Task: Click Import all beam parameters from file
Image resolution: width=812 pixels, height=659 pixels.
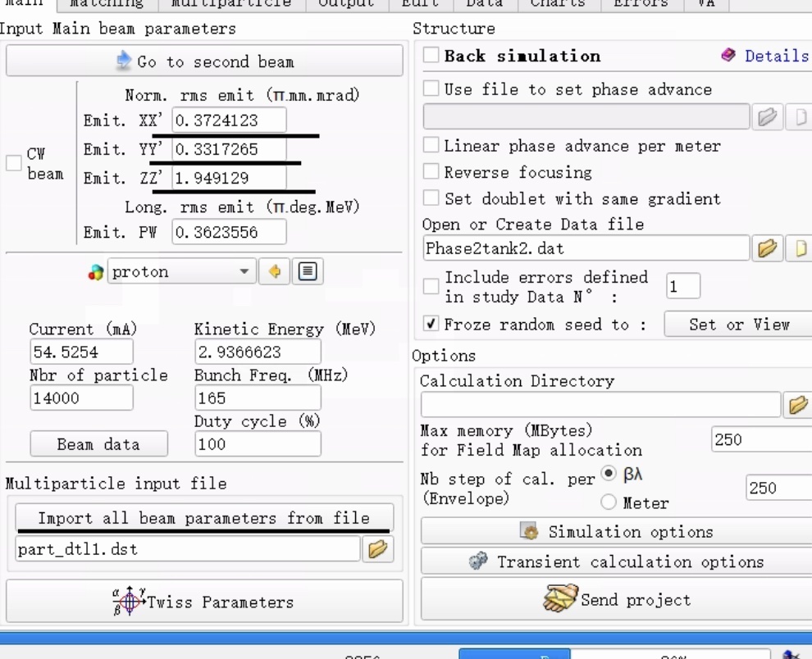Action: click(x=204, y=518)
